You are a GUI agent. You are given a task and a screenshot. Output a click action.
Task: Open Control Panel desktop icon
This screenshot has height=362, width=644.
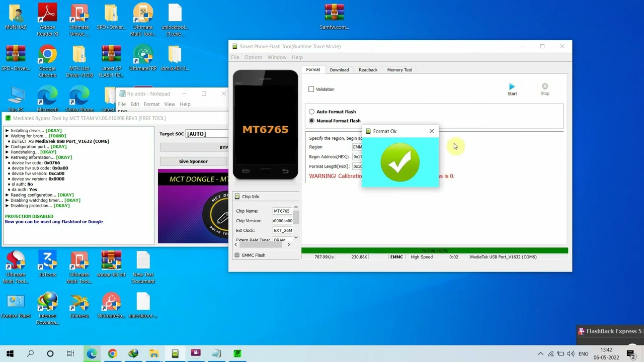tap(16, 306)
